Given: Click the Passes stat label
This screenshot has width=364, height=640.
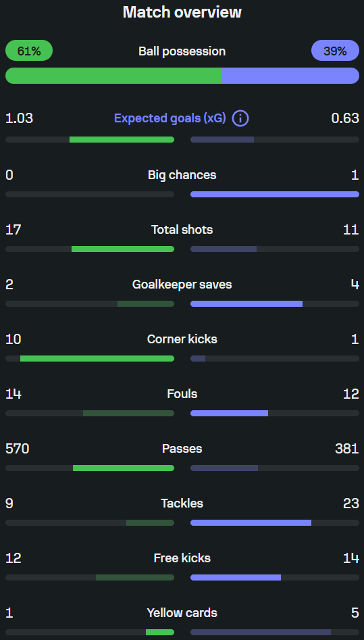Looking at the screenshot, I should [182, 449].
